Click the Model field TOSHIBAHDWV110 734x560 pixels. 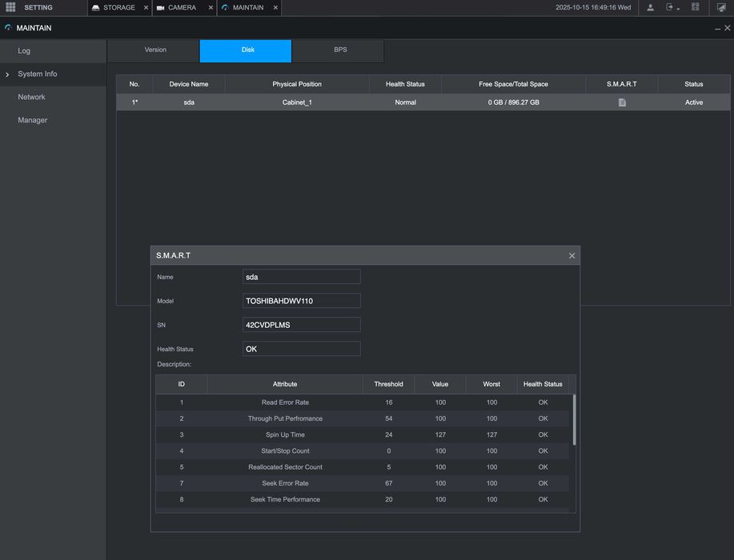[301, 301]
